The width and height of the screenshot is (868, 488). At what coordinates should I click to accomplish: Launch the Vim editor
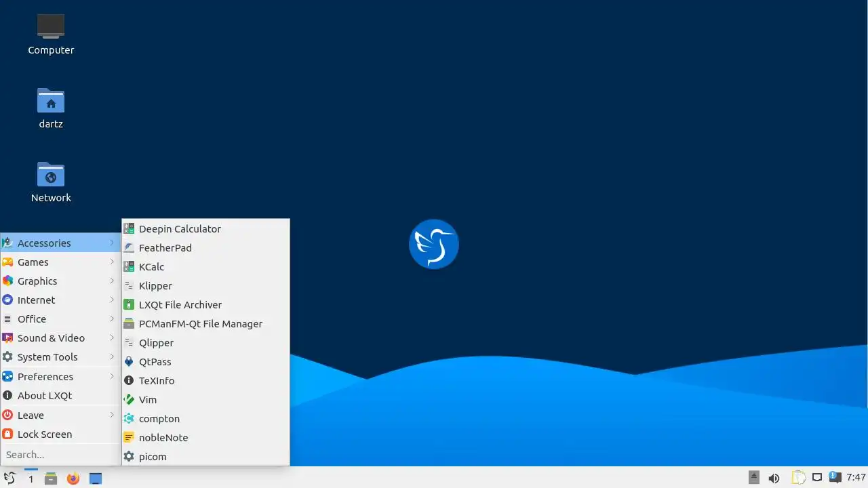point(205,400)
